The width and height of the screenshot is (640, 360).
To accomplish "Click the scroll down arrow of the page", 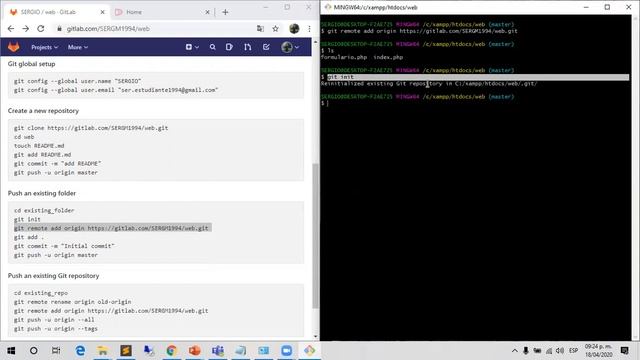I will tap(315, 337).
